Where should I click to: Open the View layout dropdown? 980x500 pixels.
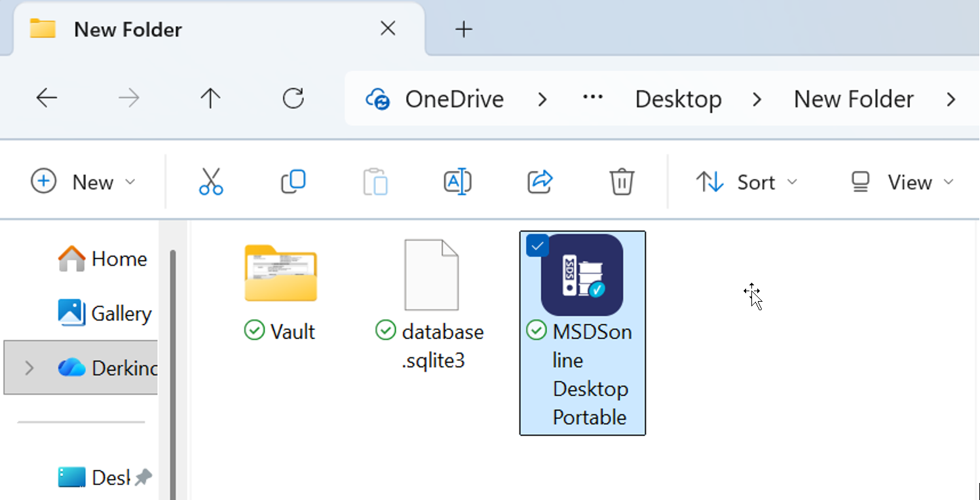tap(901, 182)
